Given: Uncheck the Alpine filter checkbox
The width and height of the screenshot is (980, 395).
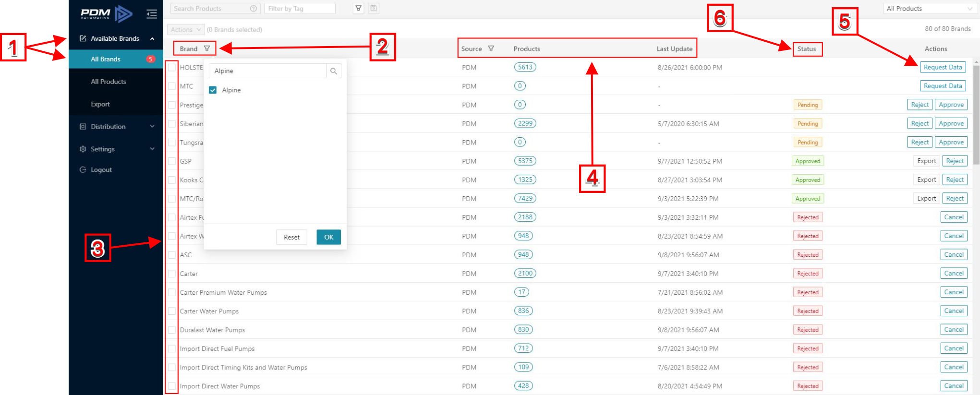Looking at the screenshot, I should pyautogui.click(x=213, y=90).
